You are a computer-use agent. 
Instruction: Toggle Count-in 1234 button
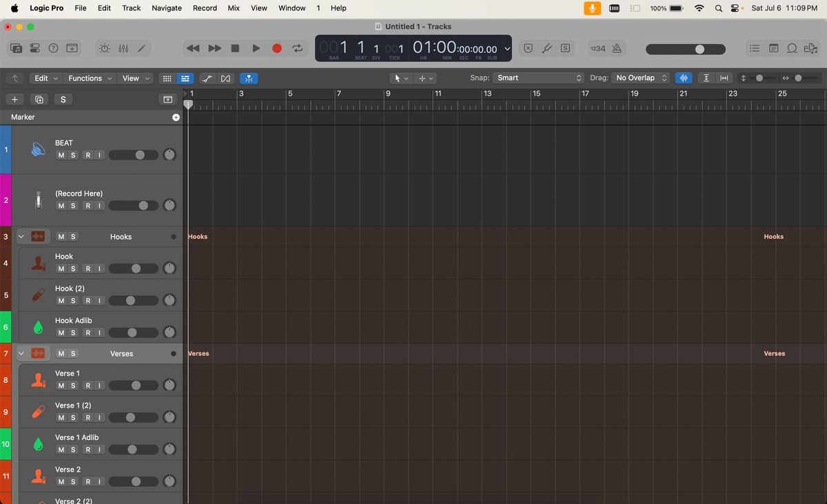pyautogui.click(x=598, y=48)
